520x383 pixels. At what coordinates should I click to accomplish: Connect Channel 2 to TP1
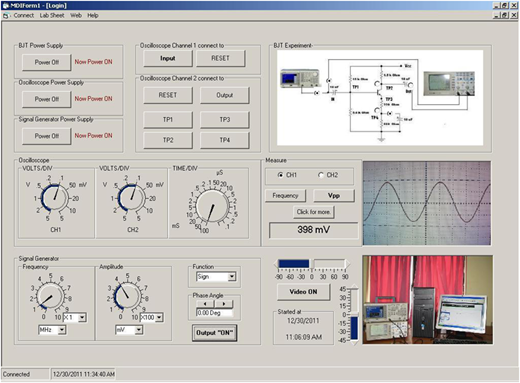(x=168, y=120)
